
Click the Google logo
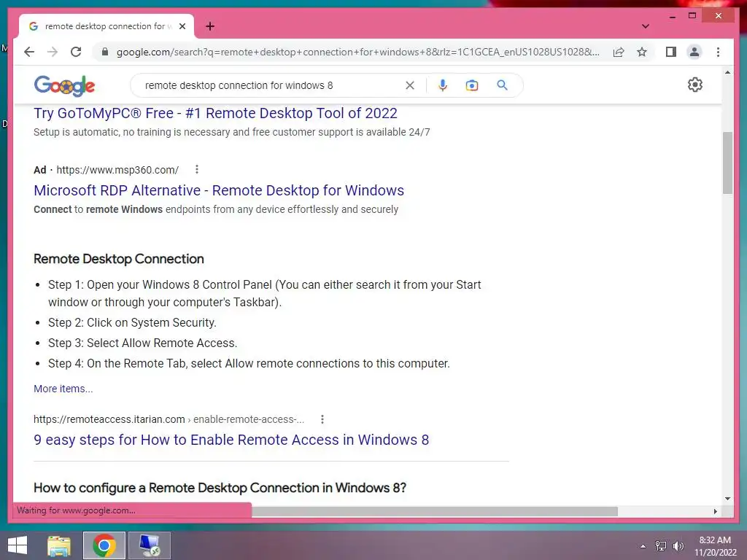click(64, 86)
